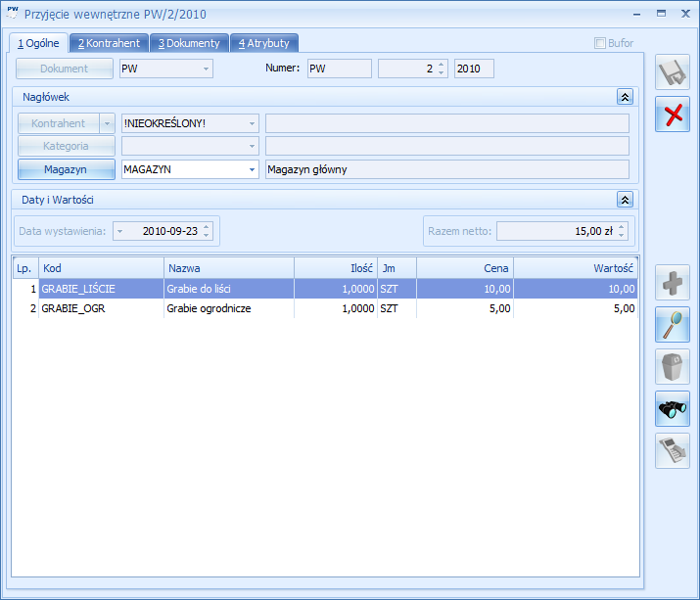
Task: Sort by the Ilość column header
Action: [336, 268]
